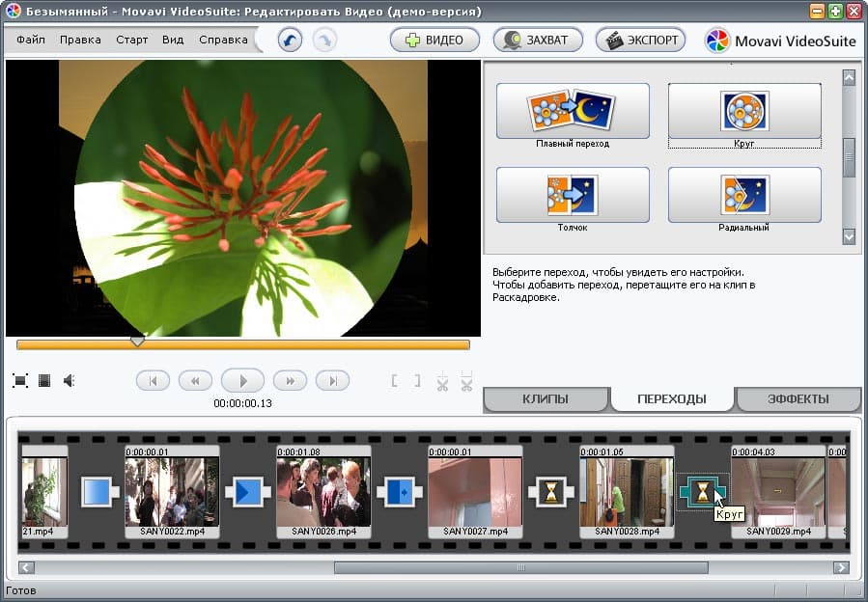This screenshot has height=602, width=868.
Task: Click the rewind button
Action: click(x=195, y=381)
